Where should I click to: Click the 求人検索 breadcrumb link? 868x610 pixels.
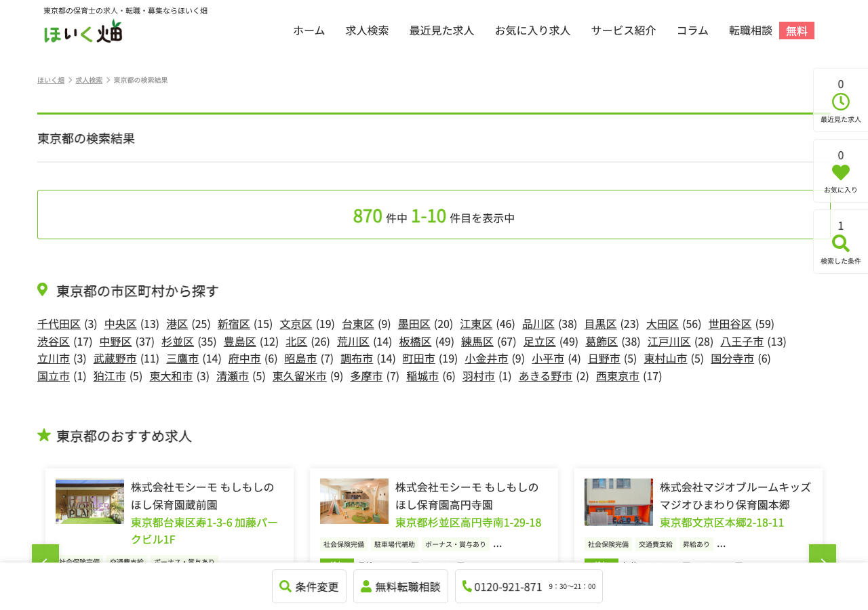89,80
